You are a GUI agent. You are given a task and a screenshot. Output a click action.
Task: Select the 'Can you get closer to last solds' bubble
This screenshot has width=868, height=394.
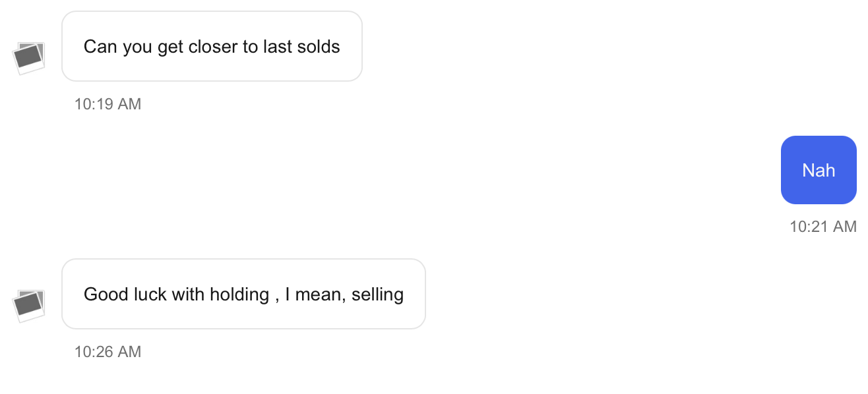tap(212, 46)
